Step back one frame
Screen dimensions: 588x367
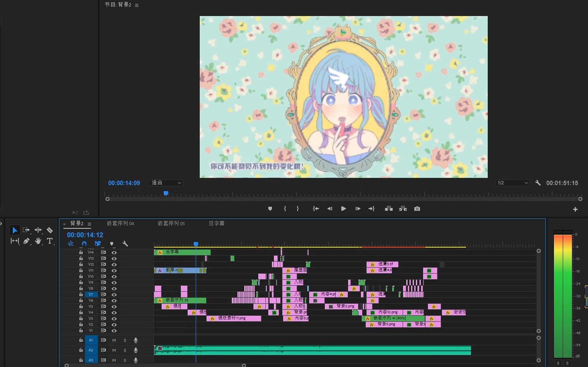tap(330, 209)
